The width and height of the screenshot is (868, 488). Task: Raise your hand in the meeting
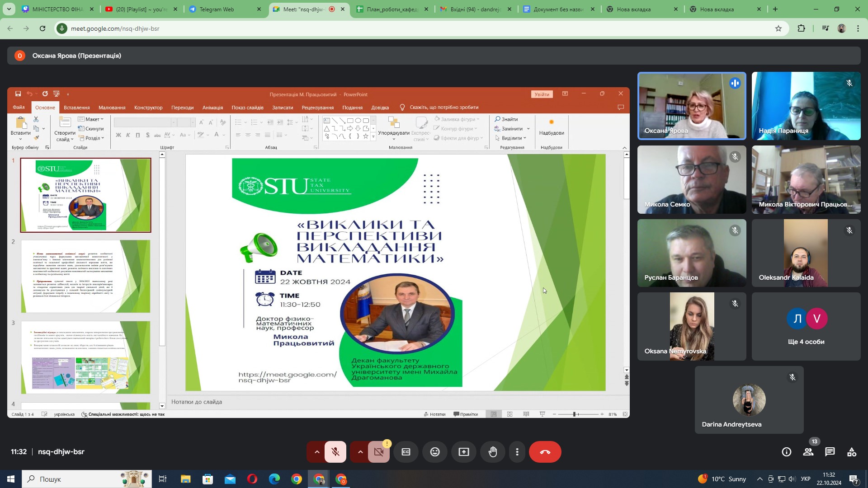493,452
